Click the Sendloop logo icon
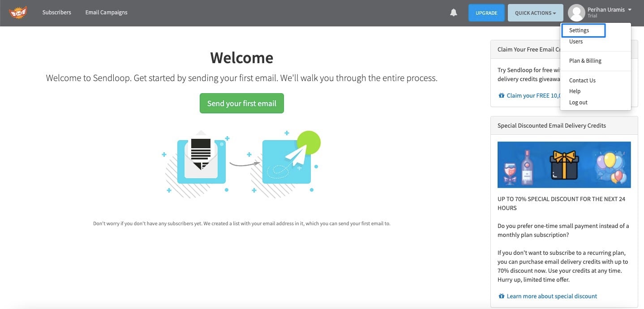 tap(18, 13)
